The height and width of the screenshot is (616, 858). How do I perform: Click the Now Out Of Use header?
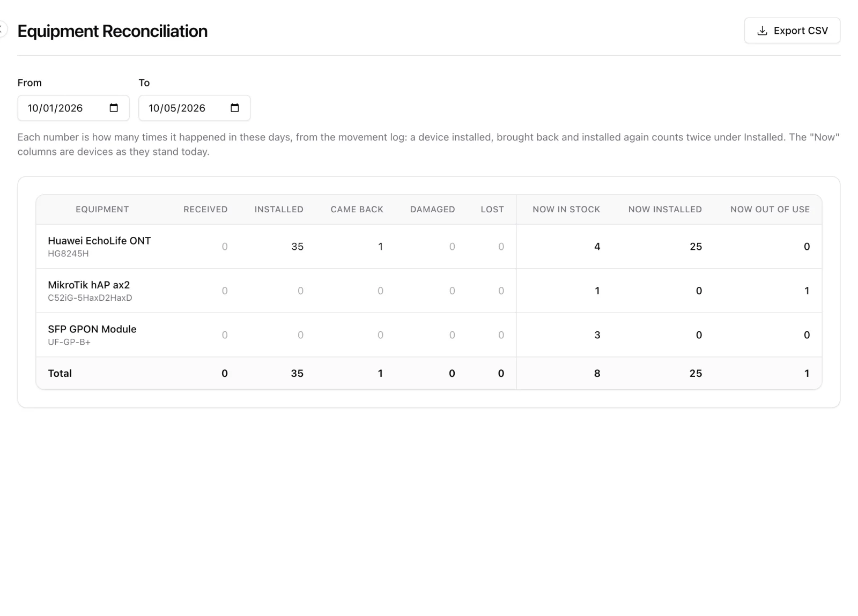770,210
